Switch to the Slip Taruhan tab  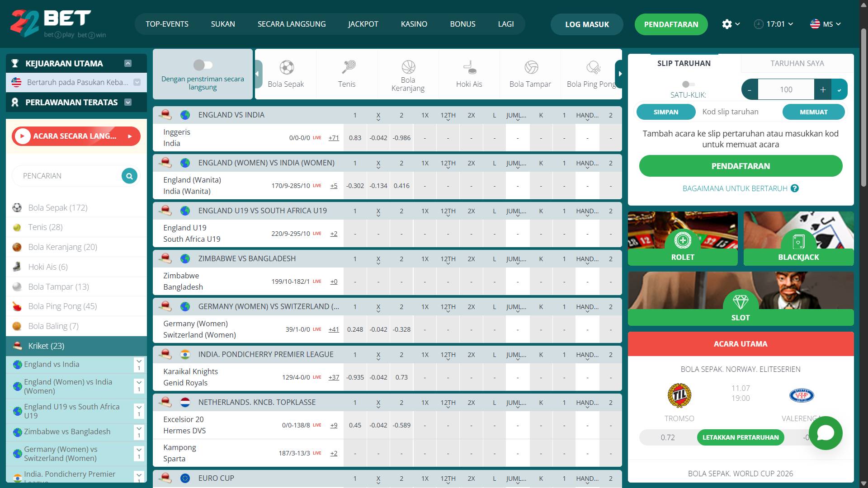(x=684, y=63)
